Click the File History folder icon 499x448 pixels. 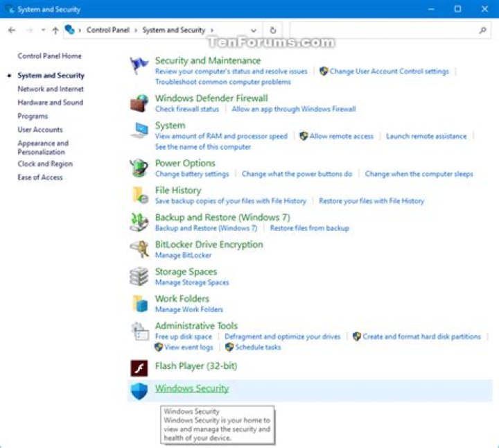tap(140, 195)
